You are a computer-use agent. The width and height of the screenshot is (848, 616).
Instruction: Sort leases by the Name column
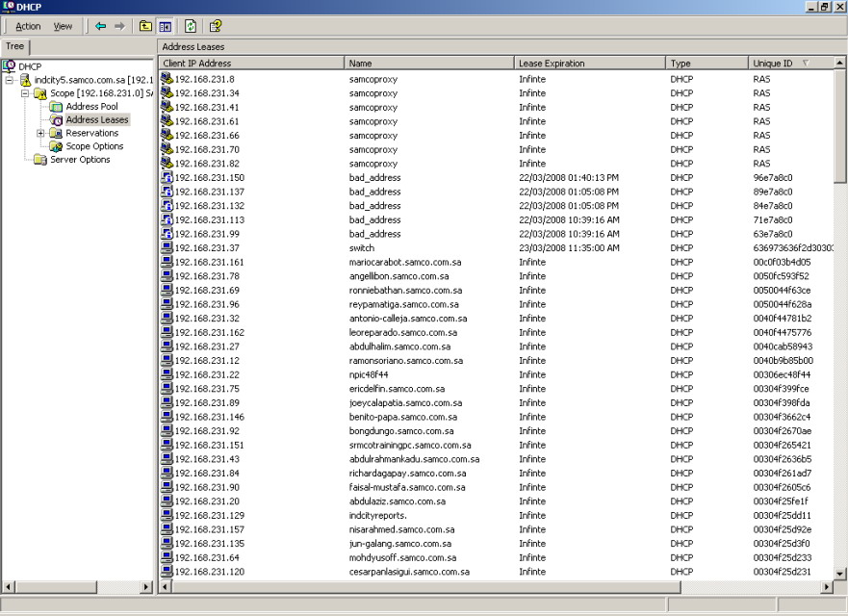[x=424, y=62]
